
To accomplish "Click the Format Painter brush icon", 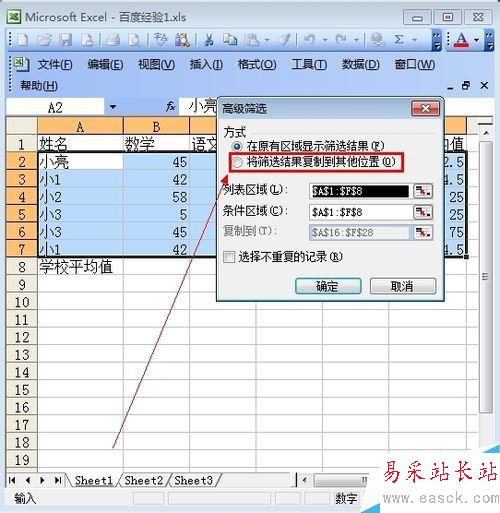I will [285, 40].
